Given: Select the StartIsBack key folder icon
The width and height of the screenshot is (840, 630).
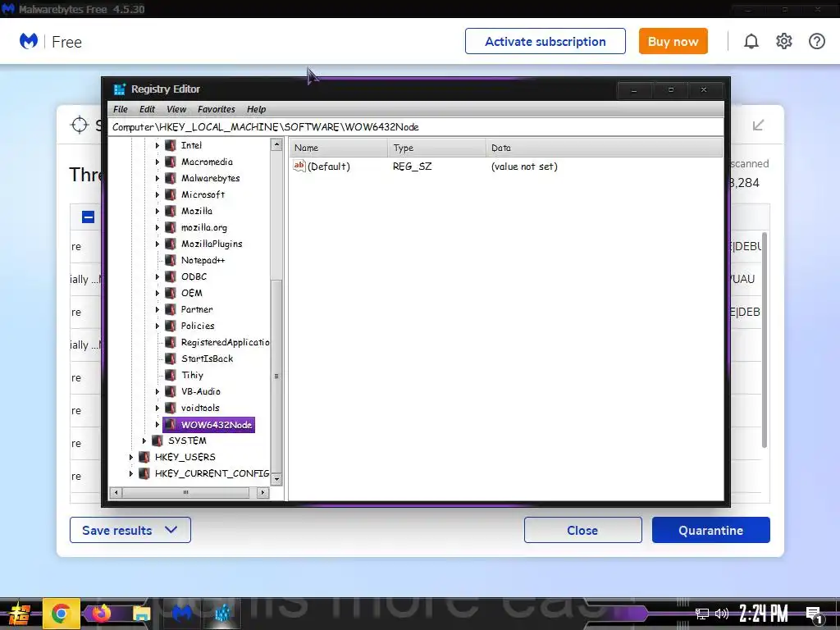Looking at the screenshot, I should tap(171, 358).
